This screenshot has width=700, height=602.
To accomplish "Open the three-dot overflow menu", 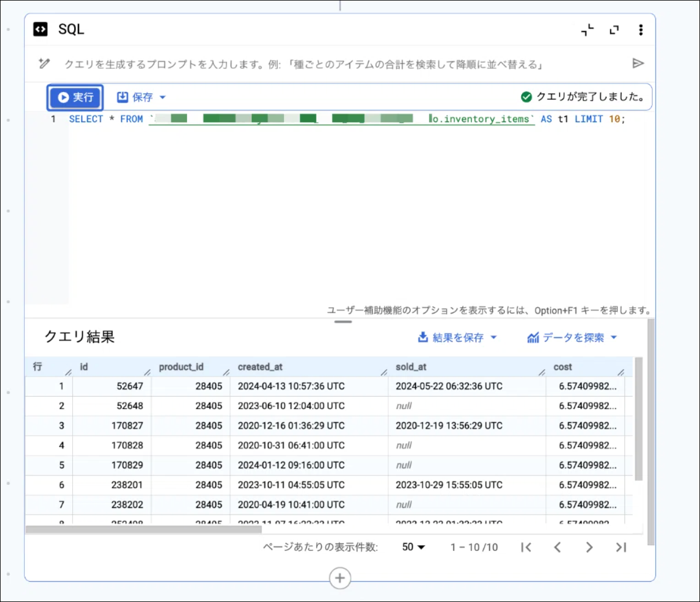I will (x=641, y=30).
